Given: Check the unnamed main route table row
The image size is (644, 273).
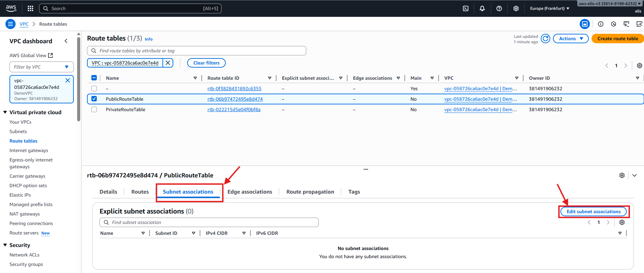Looking at the screenshot, I should [x=94, y=89].
